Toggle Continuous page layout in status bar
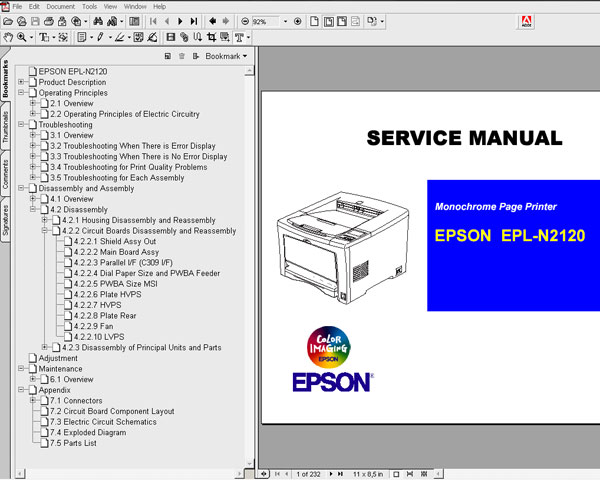This screenshot has height=480, width=600. (410, 474)
